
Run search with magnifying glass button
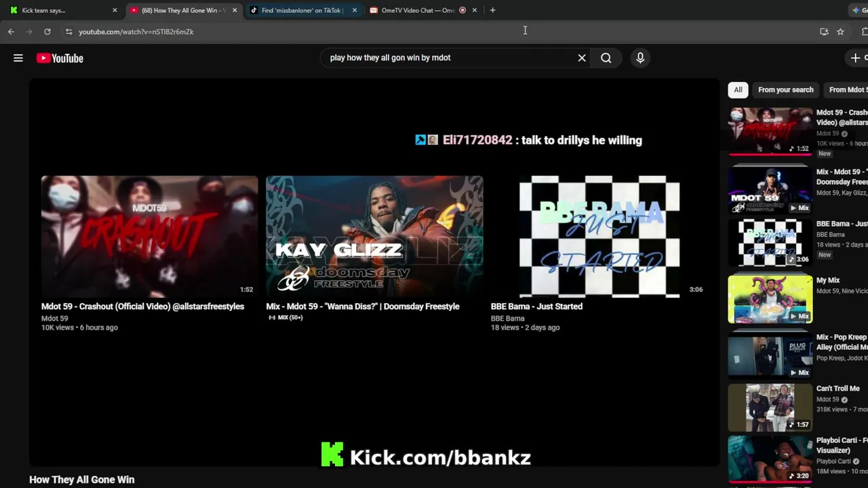pos(606,58)
